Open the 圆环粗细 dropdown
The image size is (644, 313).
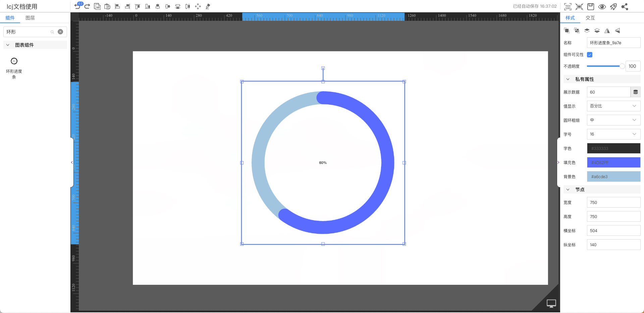click(x=613, y=120)
